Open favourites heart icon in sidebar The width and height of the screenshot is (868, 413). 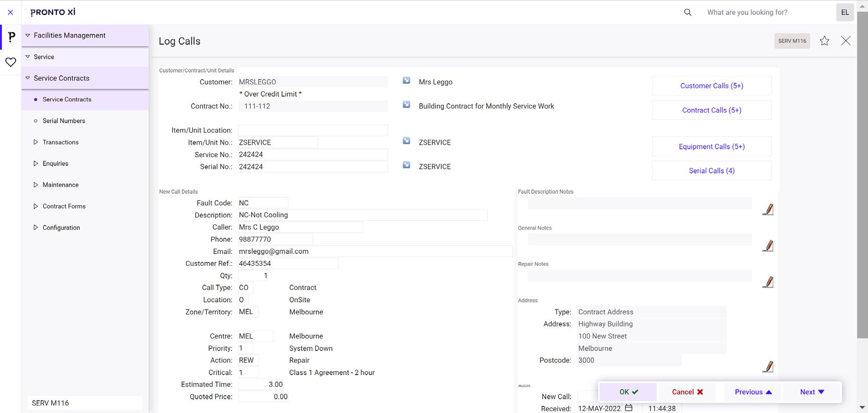pyautogui.click(x=10, y=62)
